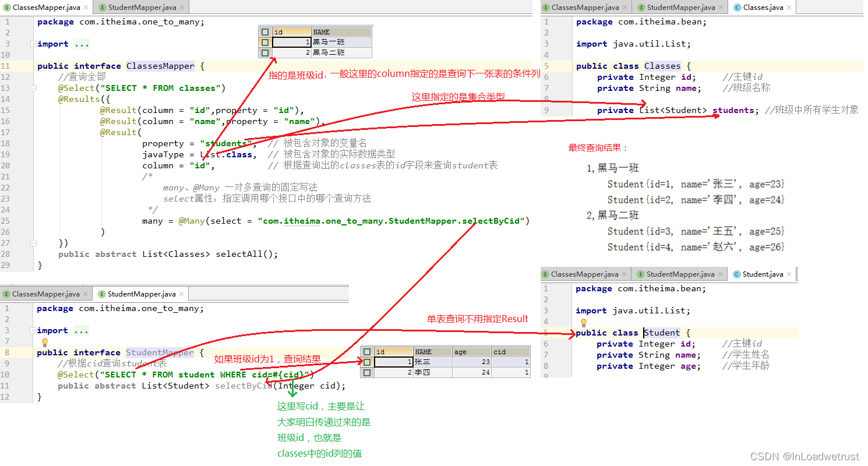
Task: Click import ellipsis placeholder in ClassesMapper code
Action: [x=82, y=44]
